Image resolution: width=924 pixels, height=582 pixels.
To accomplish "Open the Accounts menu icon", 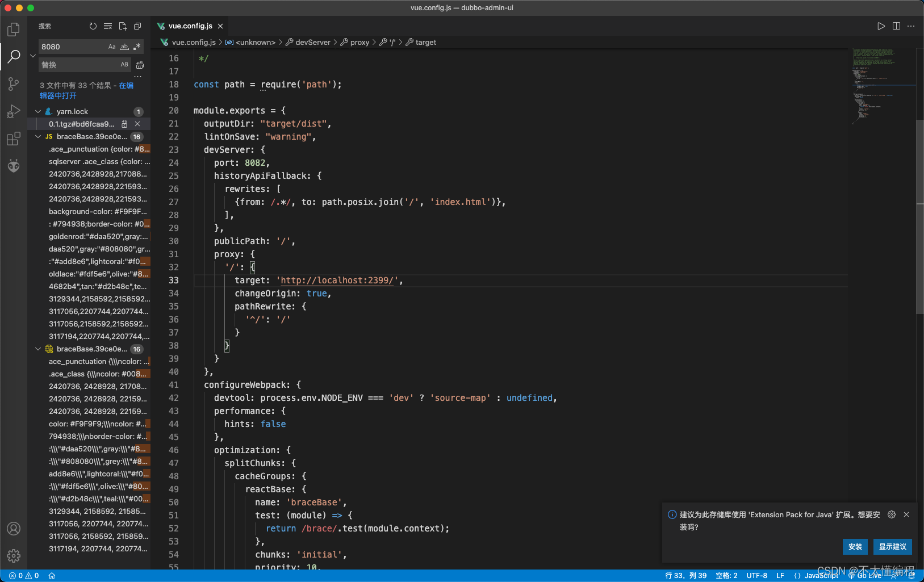I will pos(14,529).
